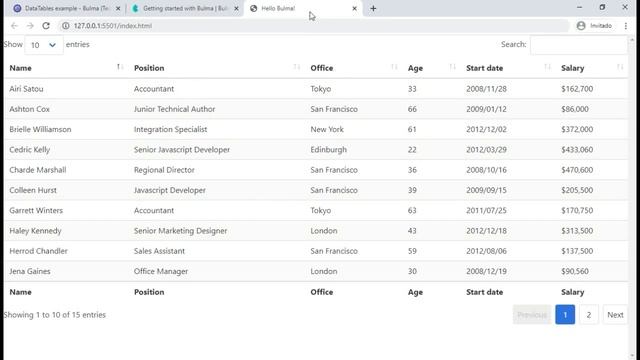Sort by Office column sort arrows

point(394,67)
